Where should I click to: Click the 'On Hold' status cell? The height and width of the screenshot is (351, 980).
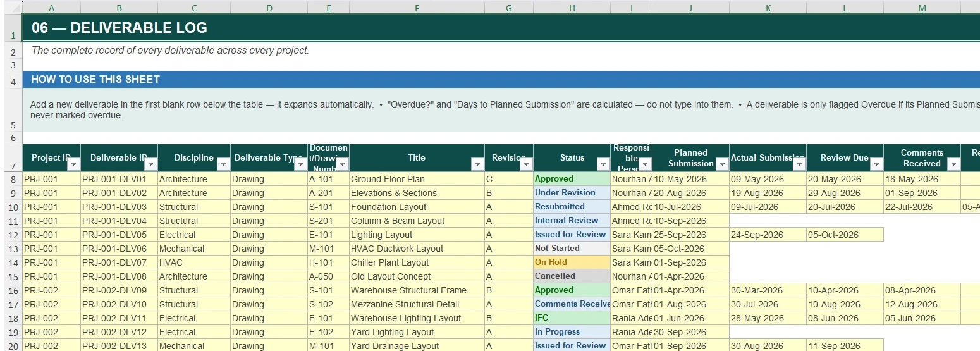click(x=572, y=262)
